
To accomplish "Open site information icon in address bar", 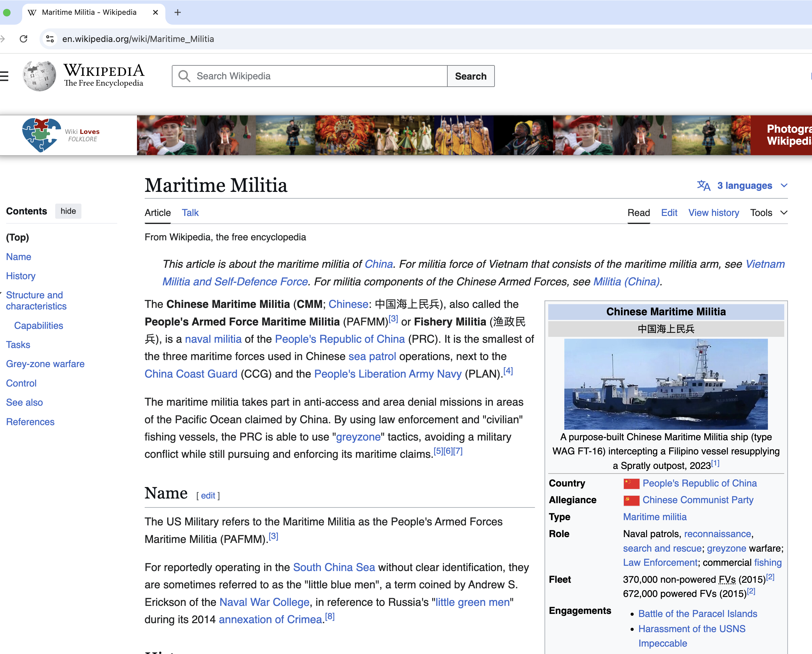I will click(x=50, y=39).
